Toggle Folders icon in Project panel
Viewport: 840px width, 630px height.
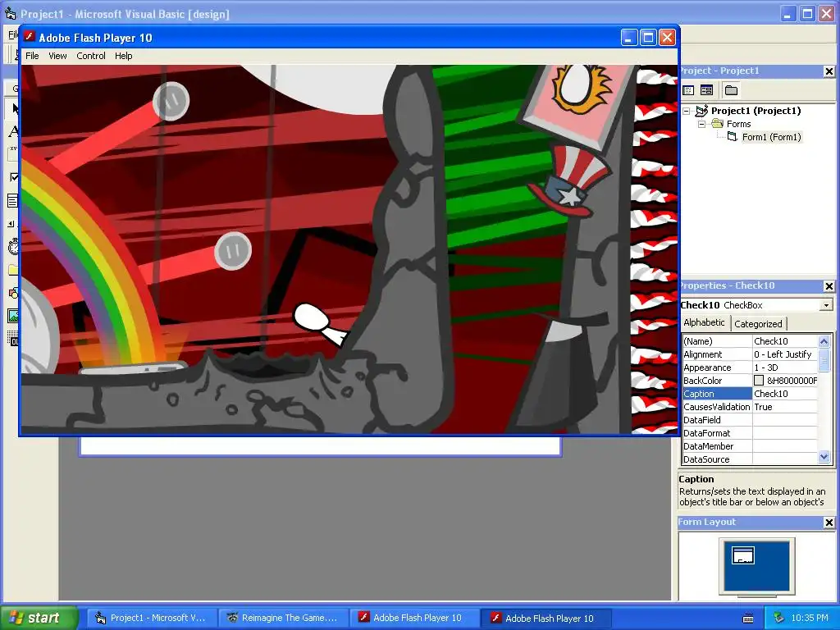tap(731, 90)
